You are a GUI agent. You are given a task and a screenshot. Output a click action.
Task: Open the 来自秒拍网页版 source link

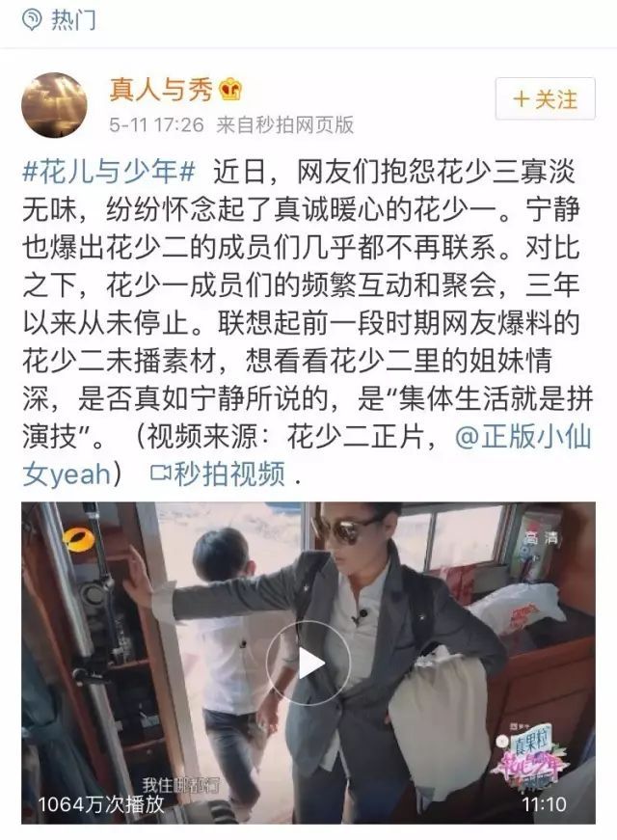click(285, 125)
